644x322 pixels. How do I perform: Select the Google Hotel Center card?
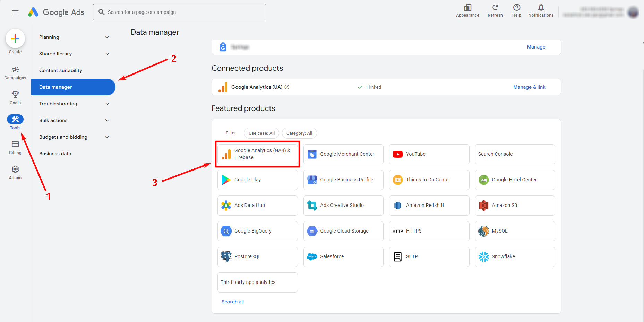(x=515, y=180)
